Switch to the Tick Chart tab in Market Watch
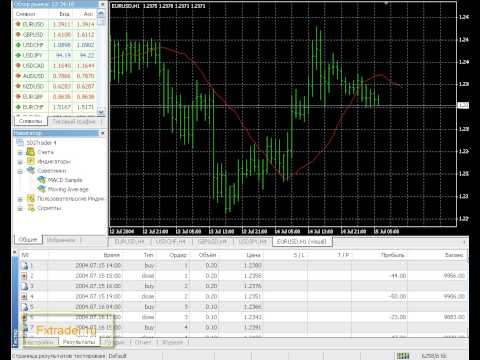Viewport: 480px width, 360px height. tap(74, 122)
